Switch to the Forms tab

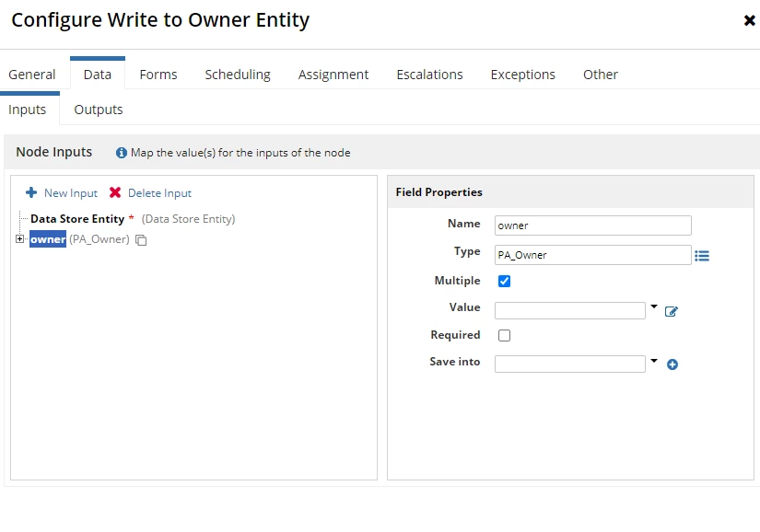pyautogui.click(x=158, y=75)
